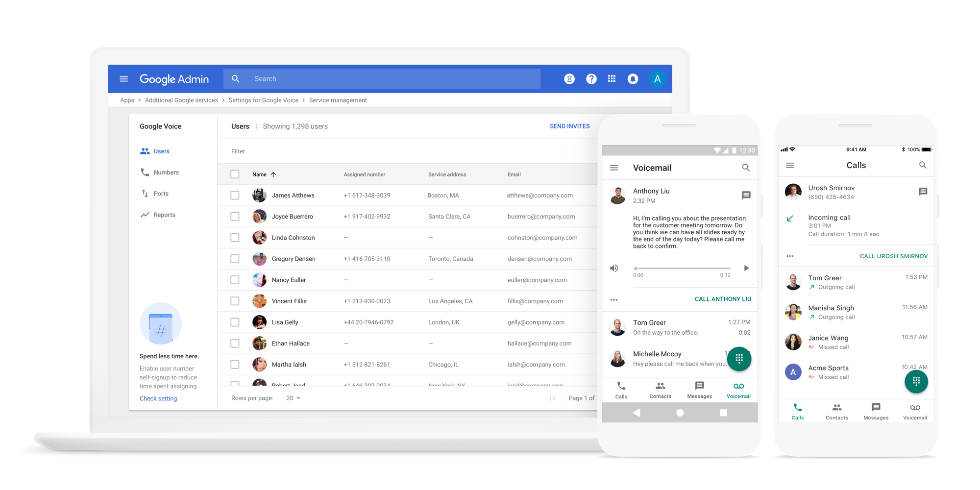
Task: Click the number sign illustration in the sidebar
Action: (161, 324)
